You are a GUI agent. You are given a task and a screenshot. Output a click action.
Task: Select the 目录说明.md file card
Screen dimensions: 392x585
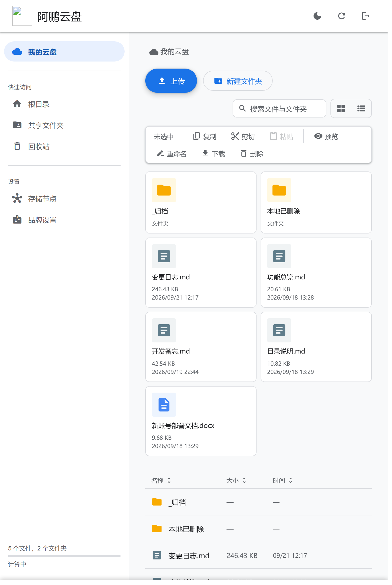point(316,347)
